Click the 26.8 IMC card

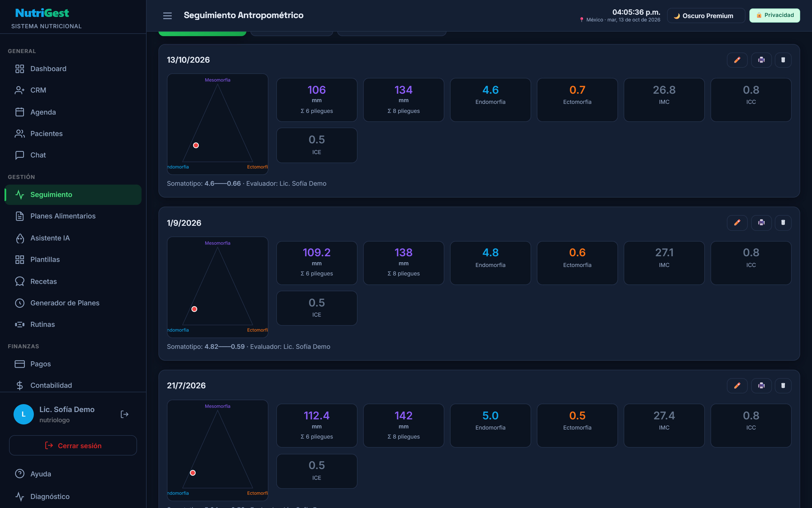[664, 100]
